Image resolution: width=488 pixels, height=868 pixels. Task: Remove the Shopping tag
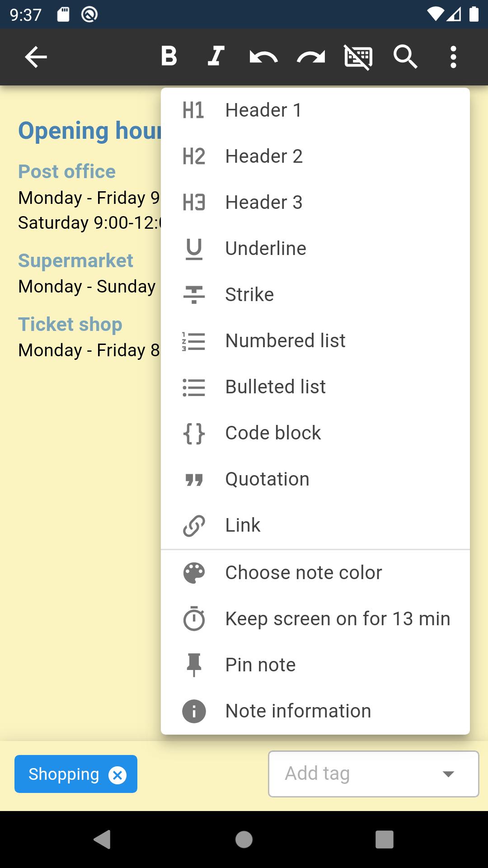117,775
